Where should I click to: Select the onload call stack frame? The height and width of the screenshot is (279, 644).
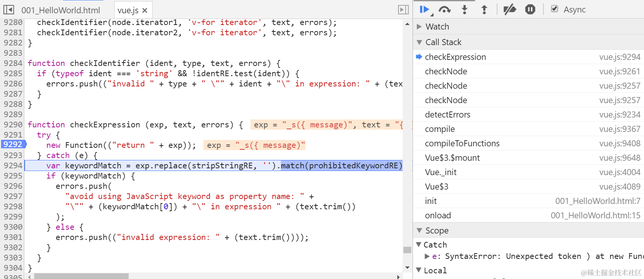[528, 215]
